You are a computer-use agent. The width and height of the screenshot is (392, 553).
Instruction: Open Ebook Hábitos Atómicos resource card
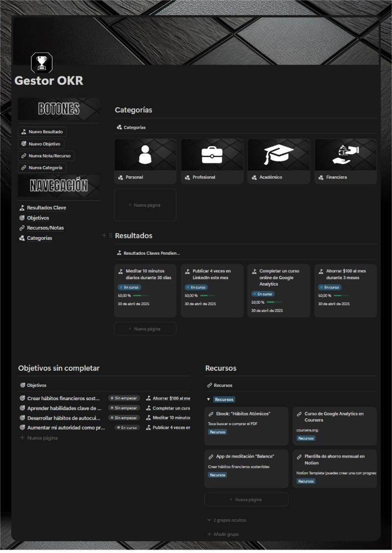pyautogui.click(x=246, y=426)
